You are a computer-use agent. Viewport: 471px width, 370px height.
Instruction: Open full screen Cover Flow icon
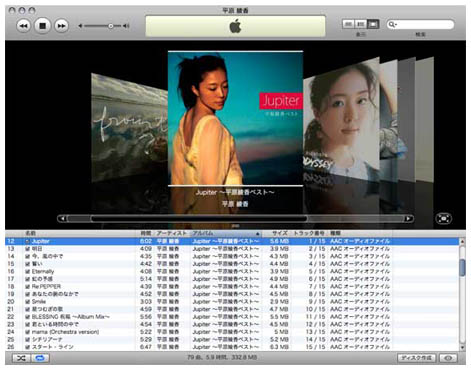point(444,218)
